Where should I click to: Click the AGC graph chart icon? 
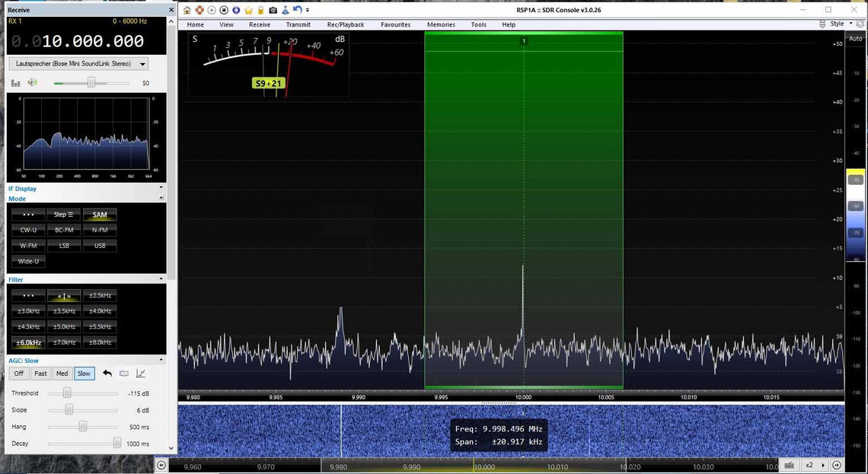(x=141, y=374)
